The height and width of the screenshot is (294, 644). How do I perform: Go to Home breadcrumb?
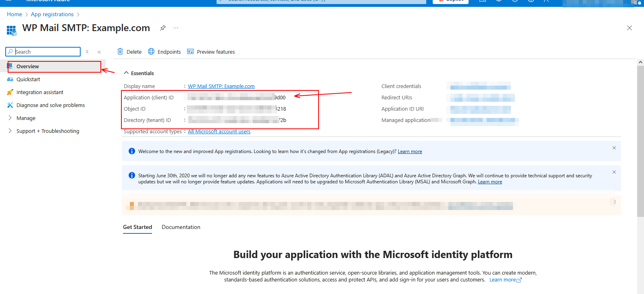pos(15,14)
